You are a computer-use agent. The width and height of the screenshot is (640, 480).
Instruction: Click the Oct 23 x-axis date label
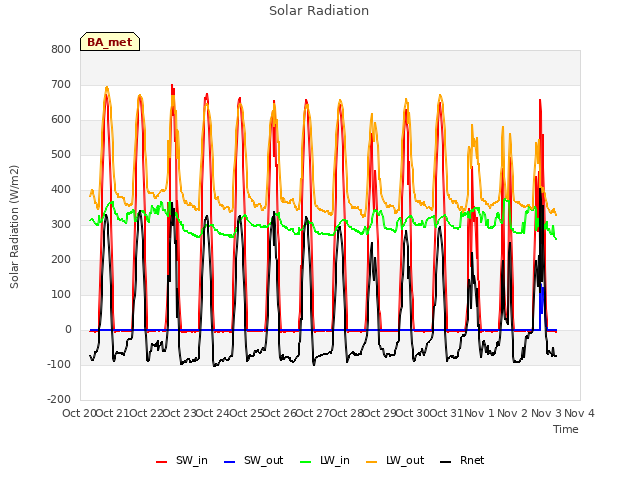[x=180, y=413]
